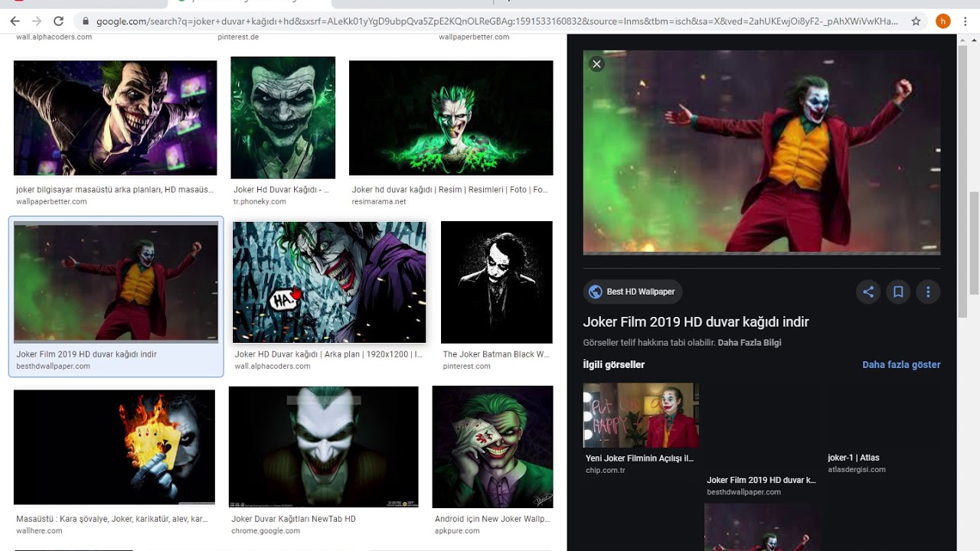Open the partially visible related Joker thumbnail at bottom
This screenshot has width=980, height=551.
761,527
